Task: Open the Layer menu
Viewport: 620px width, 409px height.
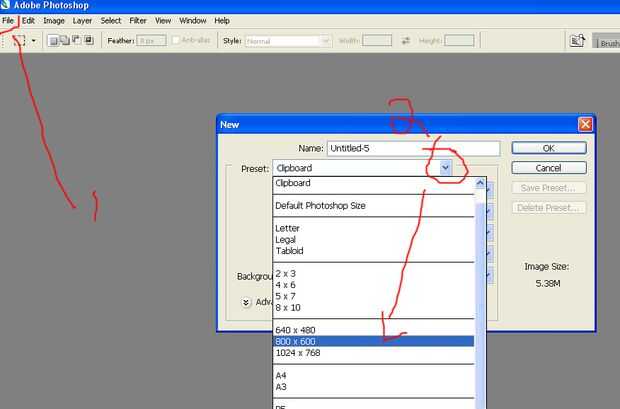Action: (x=82, y=21)
